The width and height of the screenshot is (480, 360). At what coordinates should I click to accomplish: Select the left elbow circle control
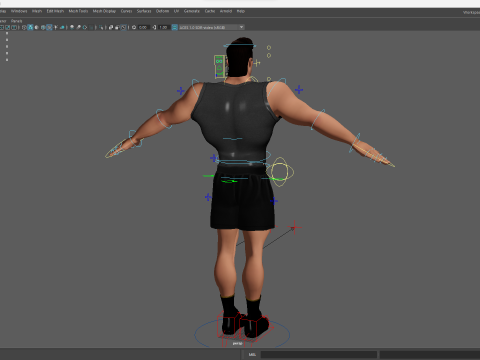coord(163,119)
